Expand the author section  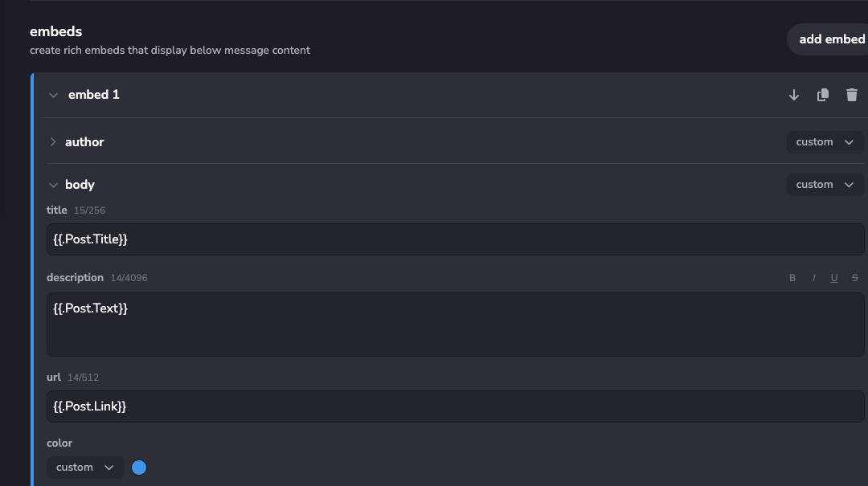coord(53,141)
